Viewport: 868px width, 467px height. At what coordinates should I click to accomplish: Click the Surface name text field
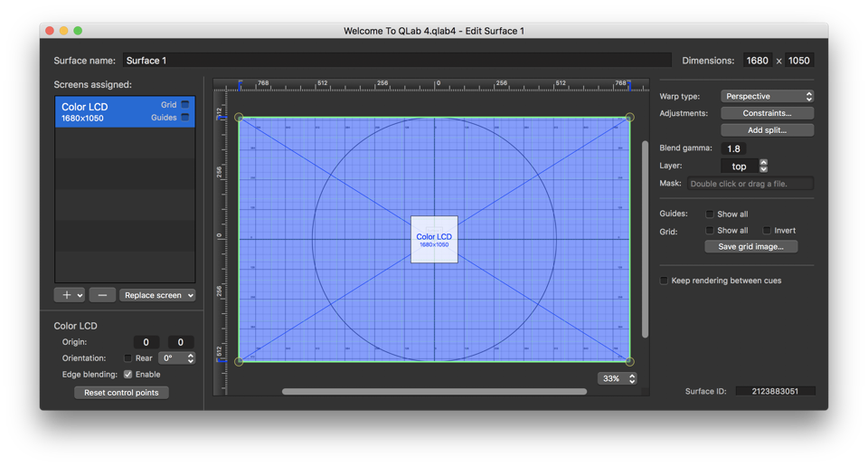coord(397,61)
